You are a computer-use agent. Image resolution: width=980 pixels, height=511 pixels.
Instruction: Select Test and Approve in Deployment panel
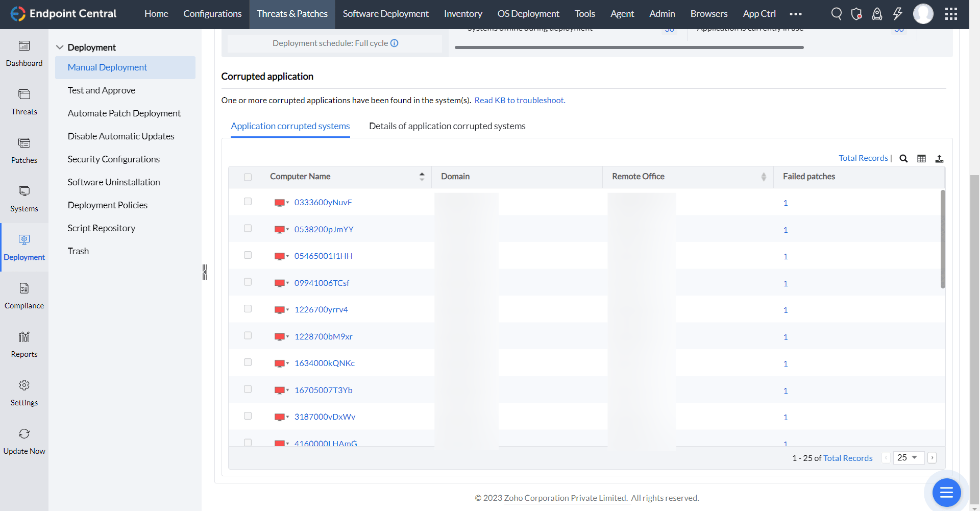click(101, 90)
